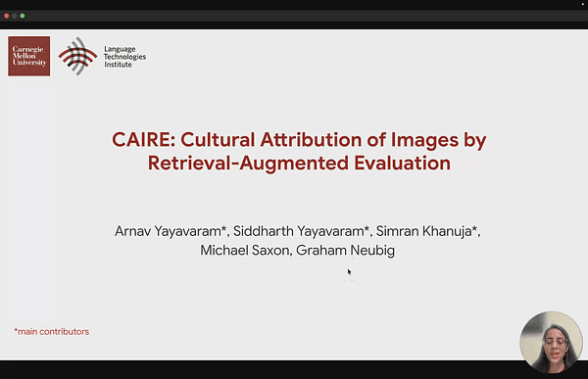
Task: Click the "*main contributors" footnote
Action: 52,332
